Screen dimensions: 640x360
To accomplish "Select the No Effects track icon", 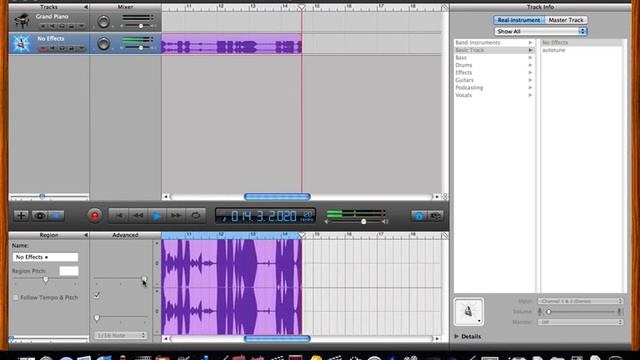I will (x=21, y=43).
